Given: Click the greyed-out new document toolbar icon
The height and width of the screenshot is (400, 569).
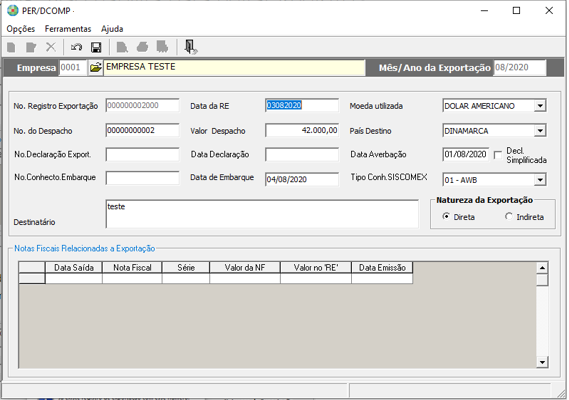Looking at the screenshot, I should coord(12,47).
